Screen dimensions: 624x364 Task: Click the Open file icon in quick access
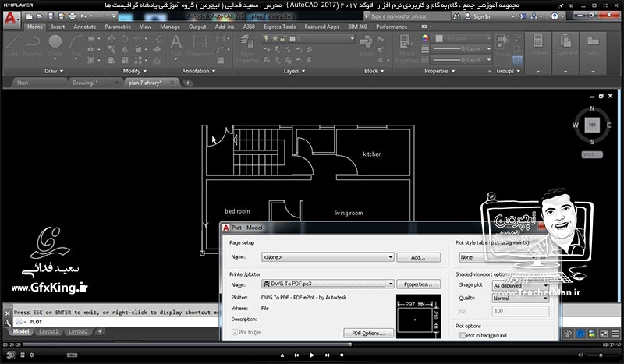pos(40,16)
